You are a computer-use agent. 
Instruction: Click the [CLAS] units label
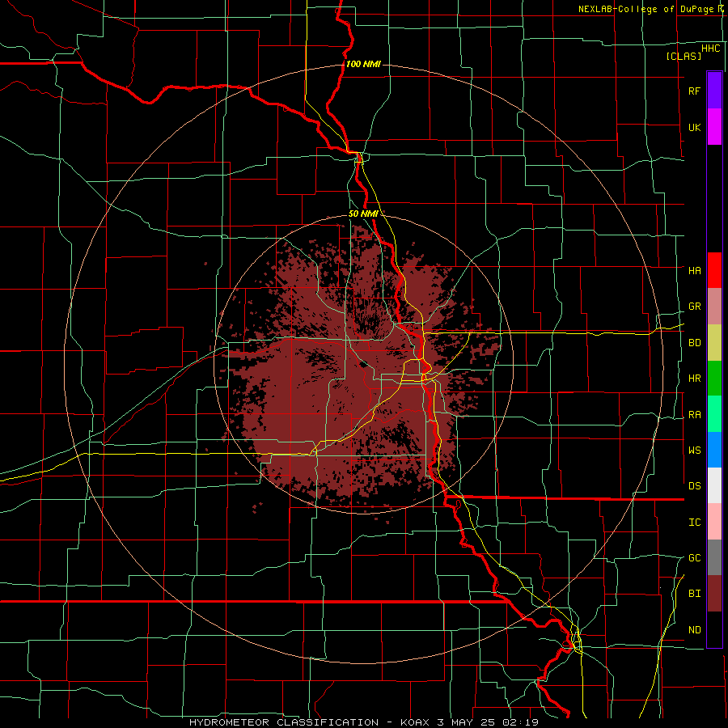pos(684,56)
